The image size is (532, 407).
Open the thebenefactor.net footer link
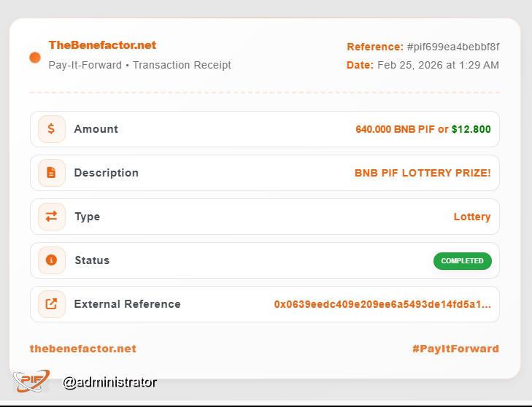82,349
